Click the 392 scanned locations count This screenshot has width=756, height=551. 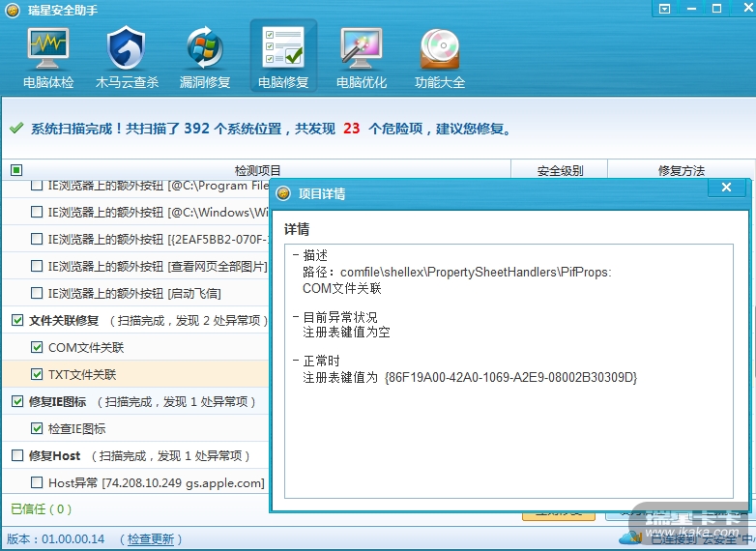pos(196,129)
